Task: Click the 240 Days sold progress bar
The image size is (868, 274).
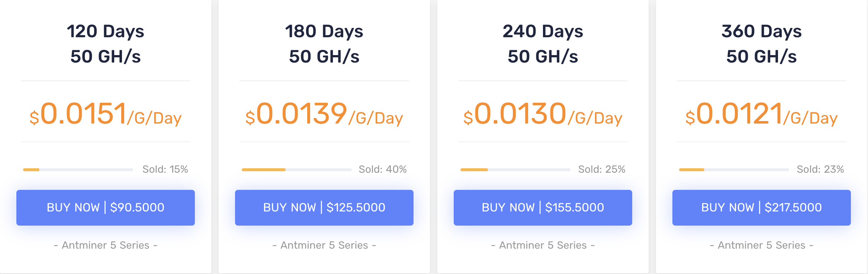Action: (x=515, y=170)
